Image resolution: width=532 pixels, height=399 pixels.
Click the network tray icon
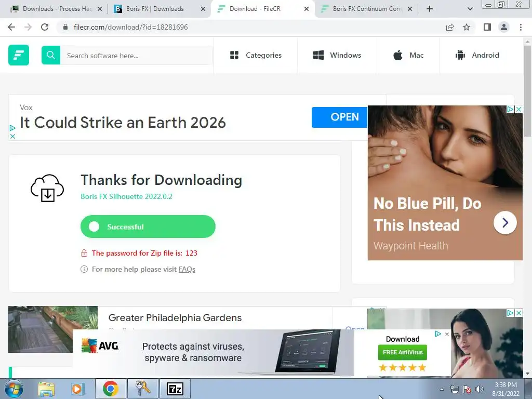click(454, 389)
